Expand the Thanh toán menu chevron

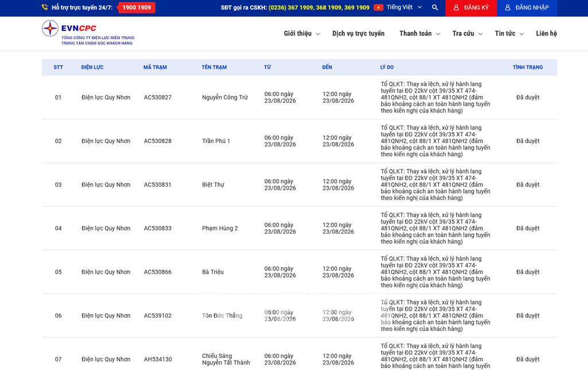click(438, 34)
